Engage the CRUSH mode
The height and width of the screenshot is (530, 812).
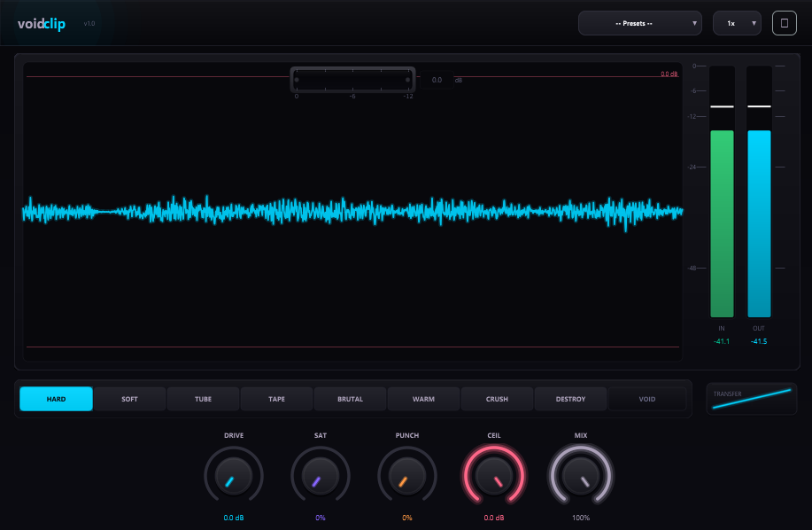click(497, 399)
